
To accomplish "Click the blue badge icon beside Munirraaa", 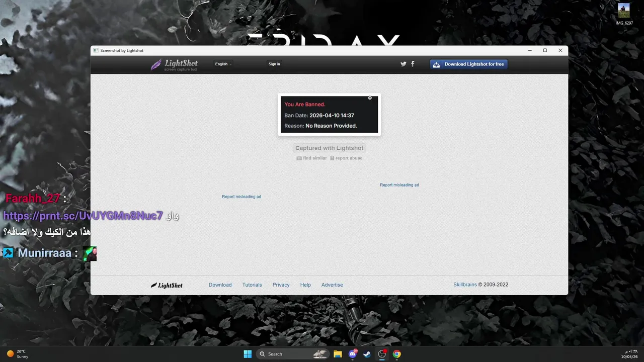I will pyautogui.click(x=8, y=252).
